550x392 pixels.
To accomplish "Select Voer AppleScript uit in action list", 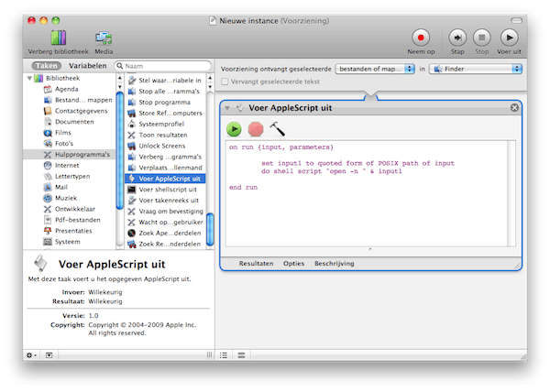I will 165,179.
